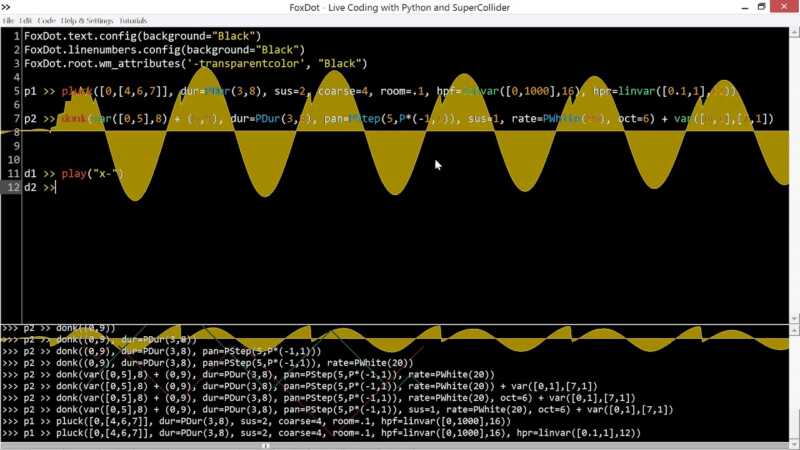Click the editor scrollbar down arrow
The image size is (800, 450).
(x=794, y=318)
